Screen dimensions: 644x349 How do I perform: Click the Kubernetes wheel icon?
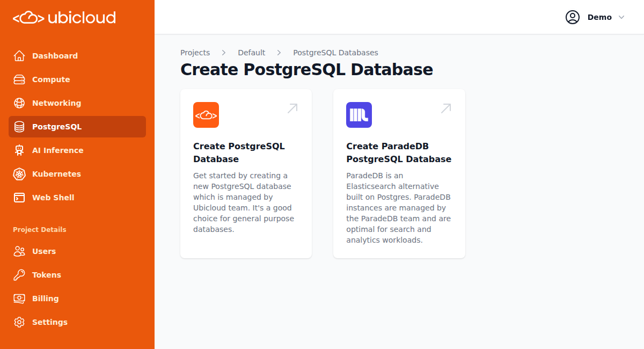19,174
